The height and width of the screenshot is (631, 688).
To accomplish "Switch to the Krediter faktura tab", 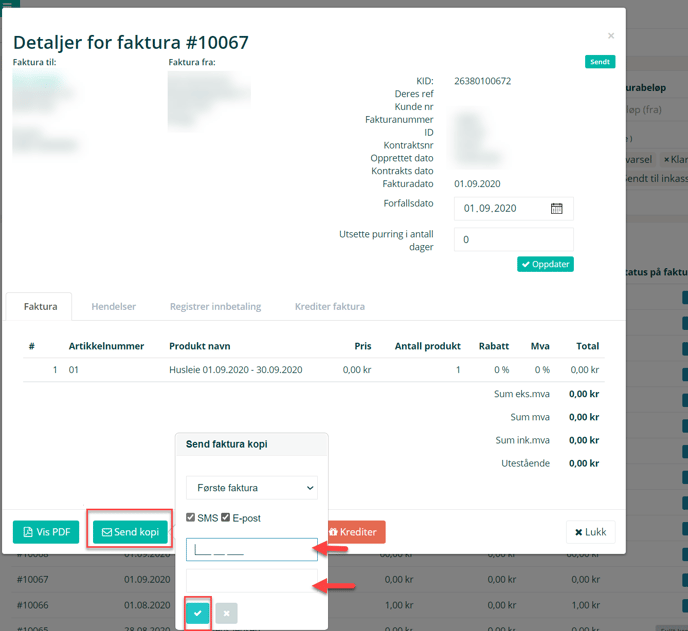I will pyautogui.click(x=330, y=306).
